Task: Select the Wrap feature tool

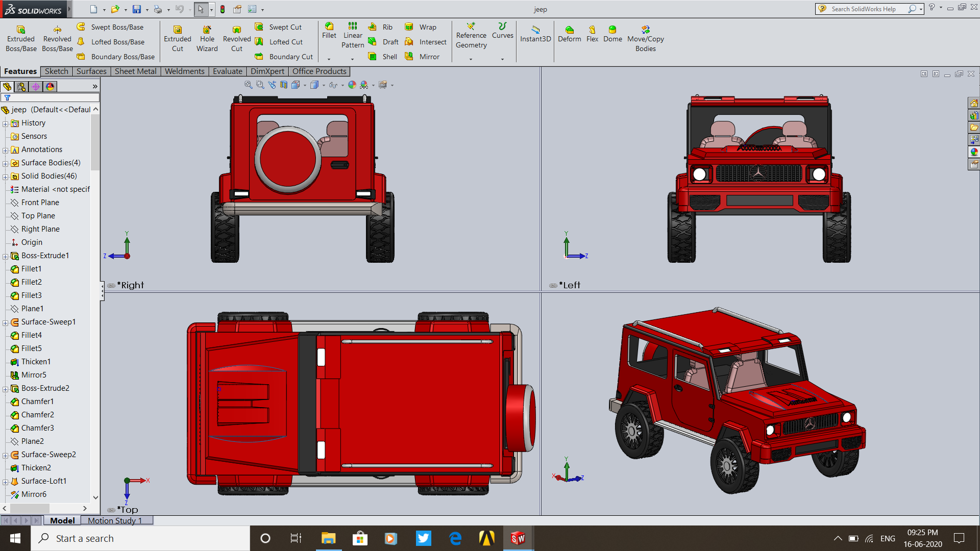Action: click(x=421, y=27)
